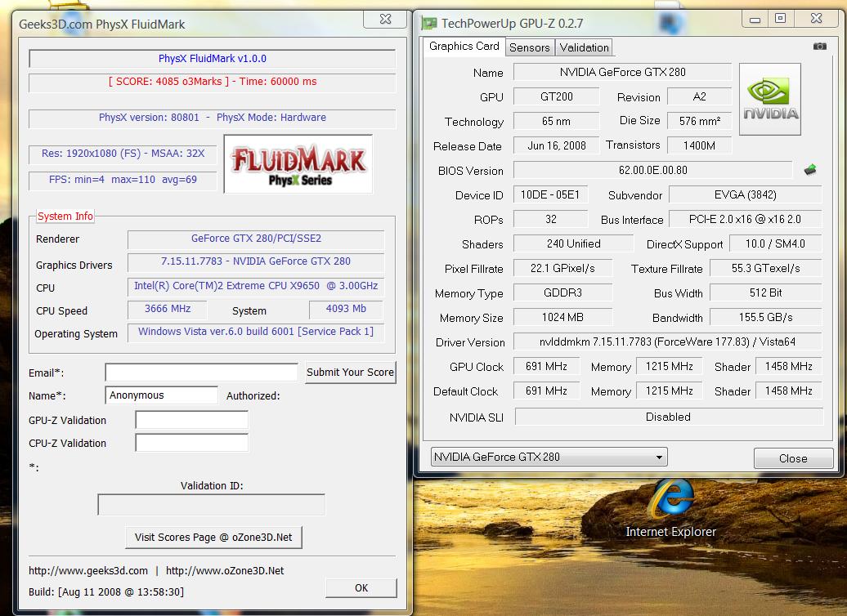Screen dimensions: 847x616
Task: Click the GPU-Z Validation input field
Action: tap(192, 419)
